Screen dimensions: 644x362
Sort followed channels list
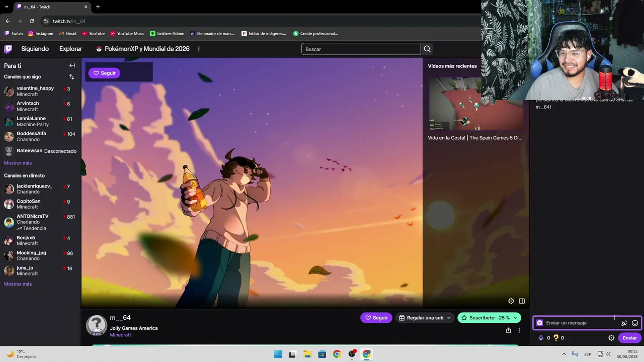pyautogui.click(x=71, y=77)
